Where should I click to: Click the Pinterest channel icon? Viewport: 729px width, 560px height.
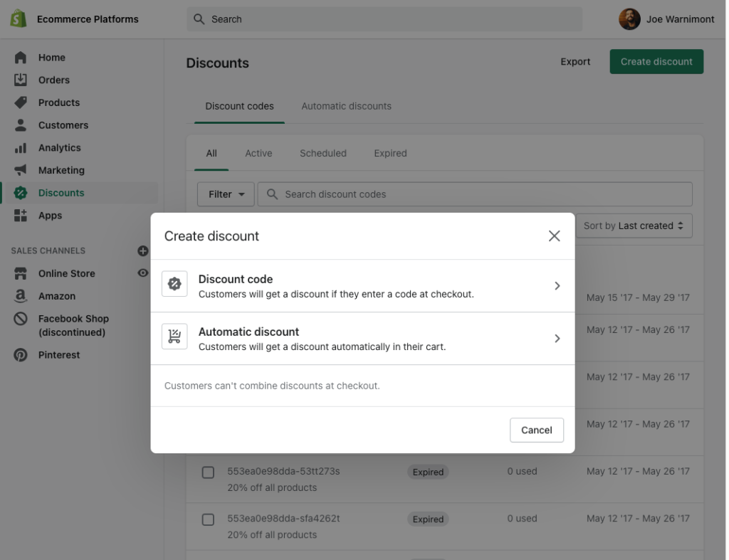click(21, 355)
